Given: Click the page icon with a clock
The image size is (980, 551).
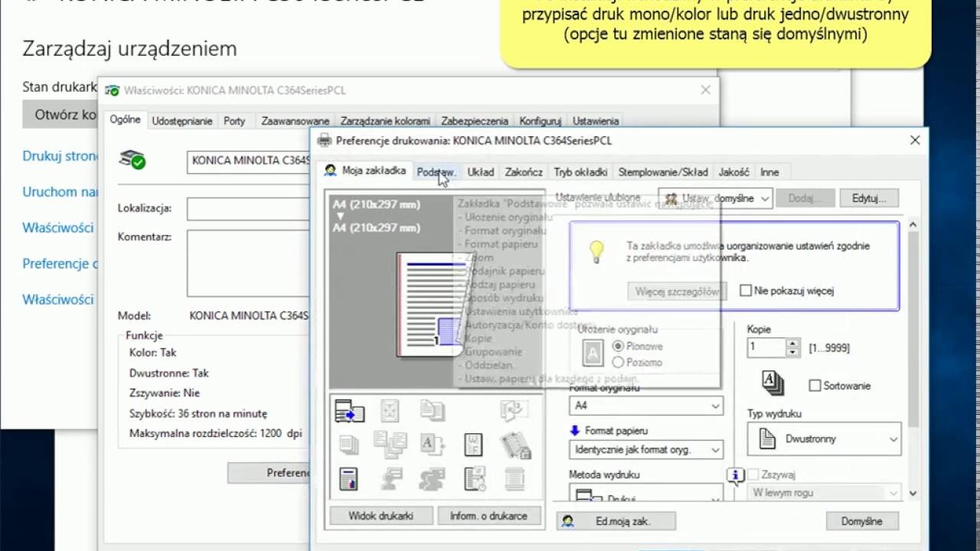Looking at the screenshot, I should 474,478.
